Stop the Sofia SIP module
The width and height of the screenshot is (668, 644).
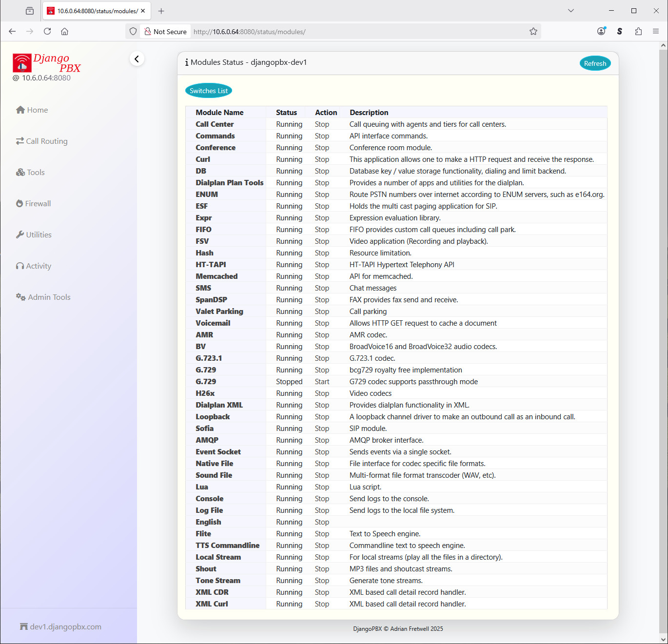pos(322,429)
